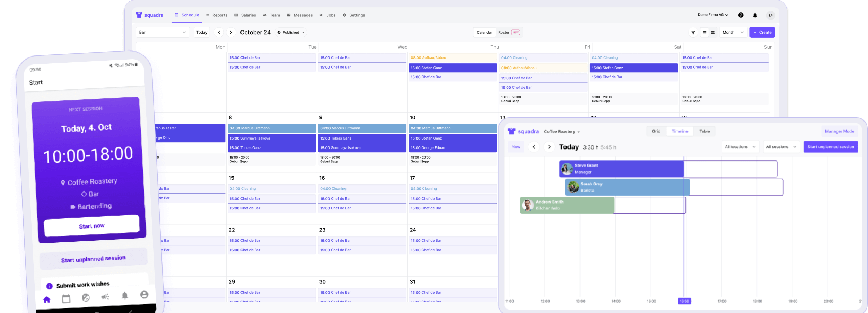Open the Month view selector dropdown
This screenshot has width=868, height=313.
(x=733, y=33)
